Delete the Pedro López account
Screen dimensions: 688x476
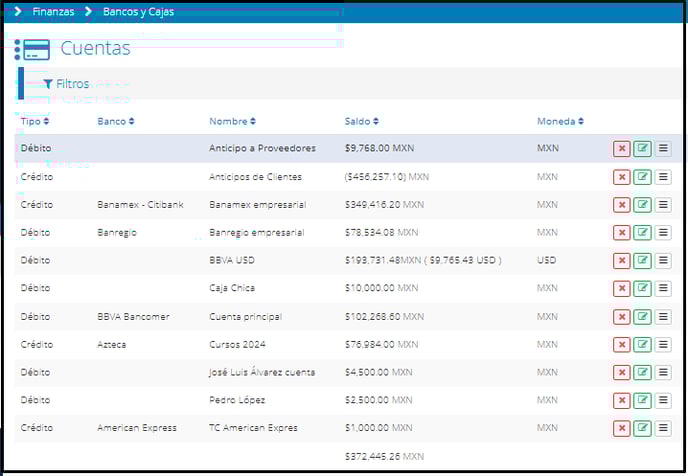[622, 401]
